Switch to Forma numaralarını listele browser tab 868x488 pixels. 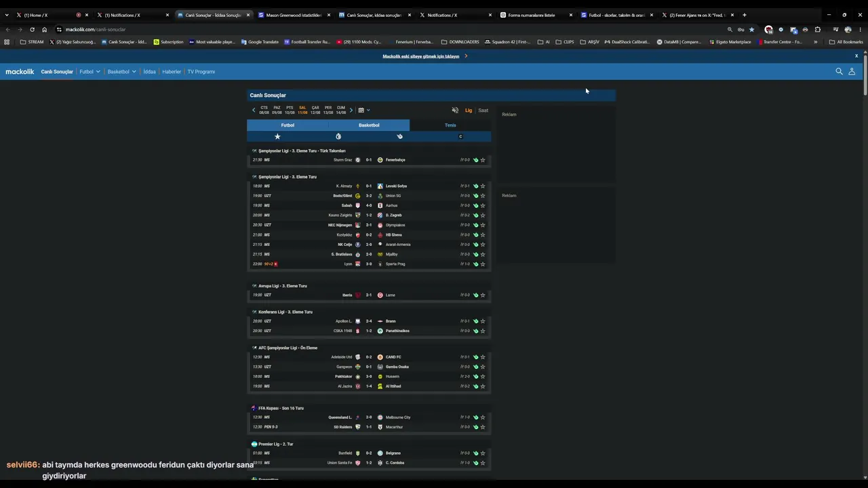point(536,15)
